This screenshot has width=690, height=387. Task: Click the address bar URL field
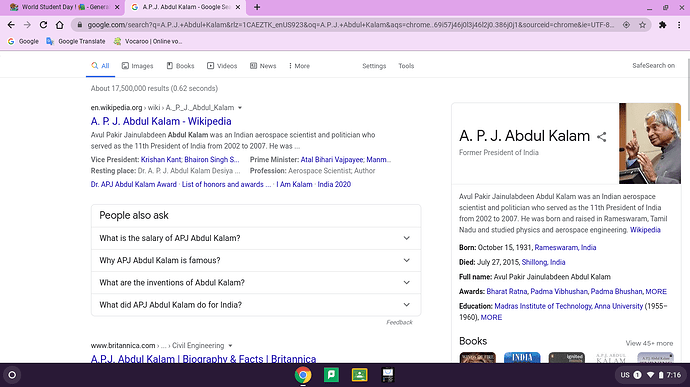(350, 25)
